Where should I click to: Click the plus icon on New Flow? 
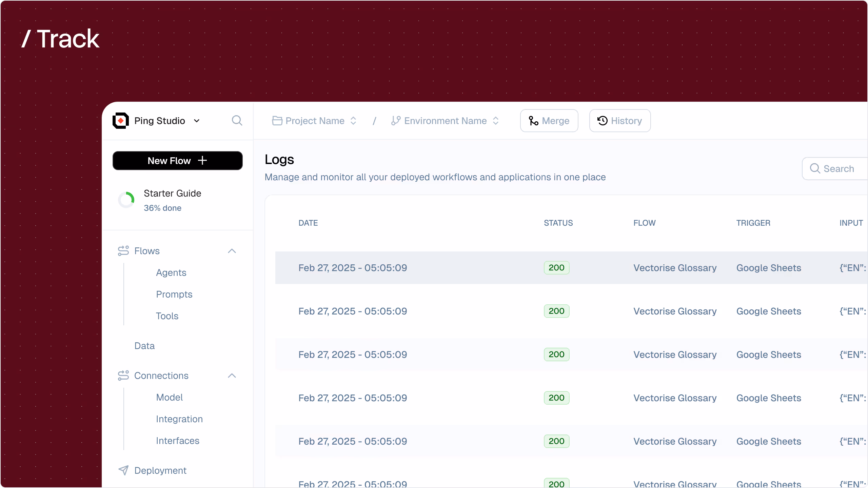202,161
